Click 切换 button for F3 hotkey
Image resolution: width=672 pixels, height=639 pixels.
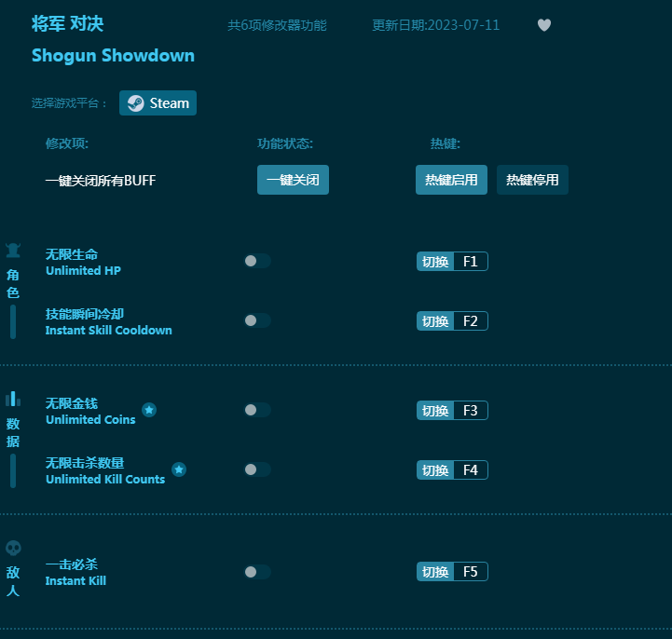click(435, 410)
